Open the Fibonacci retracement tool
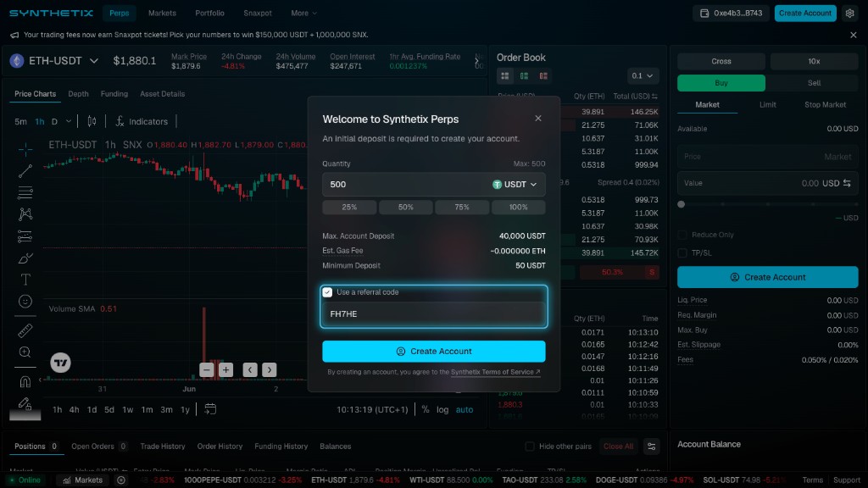The width and height of the screenshot is (868, 488). coord(25,192)
